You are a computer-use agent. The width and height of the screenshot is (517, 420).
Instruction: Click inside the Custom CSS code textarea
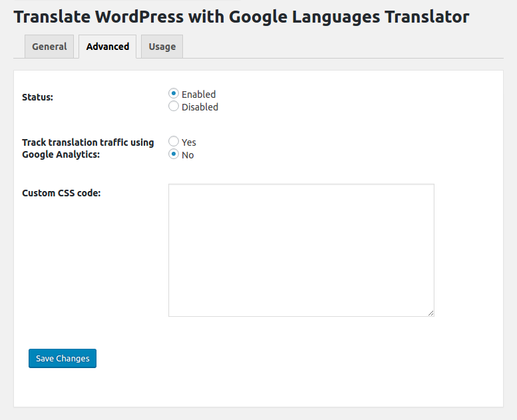click(301, 250)
